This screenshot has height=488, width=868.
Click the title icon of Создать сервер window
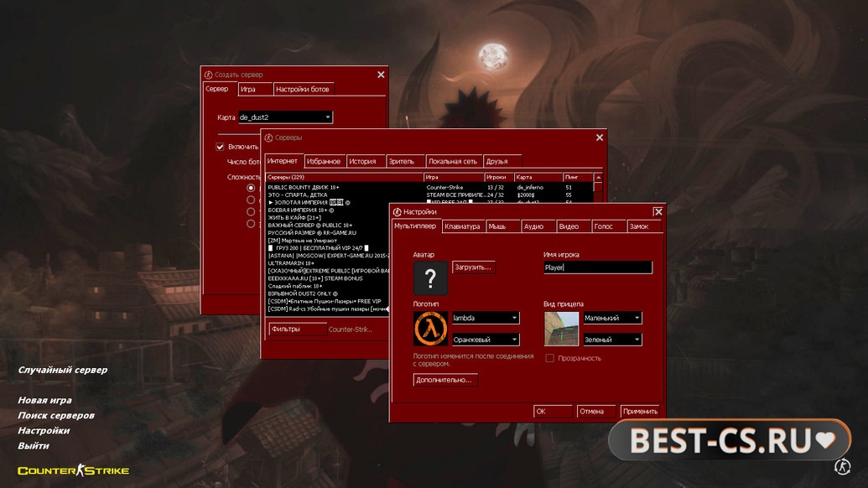pyautogui.click(x=208, y=75)
